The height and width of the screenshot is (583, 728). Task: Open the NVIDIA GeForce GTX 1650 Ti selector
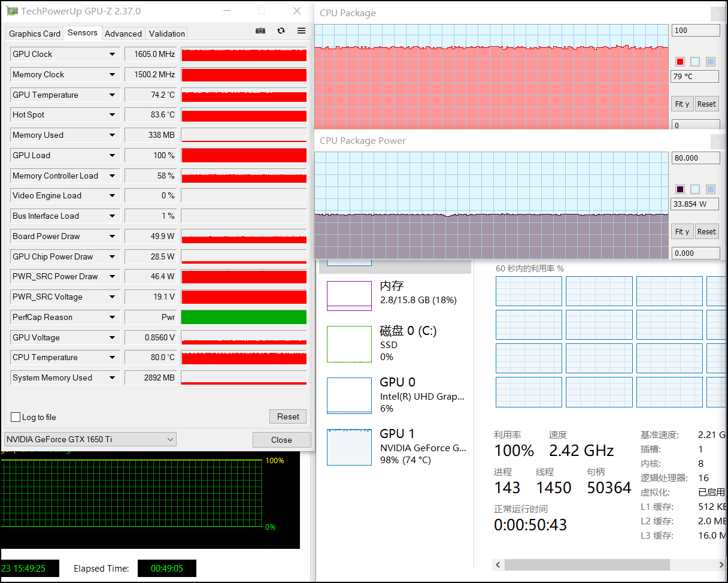90,439
